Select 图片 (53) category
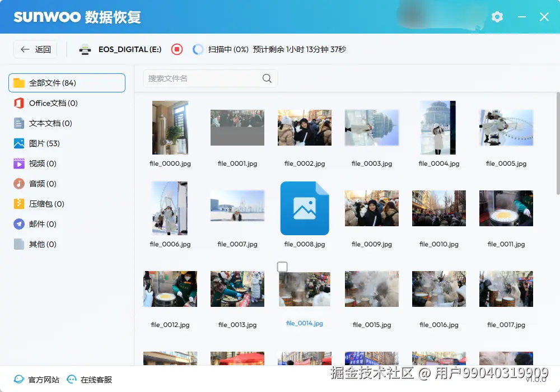560x392 pixels. click(x=67, y=143)
